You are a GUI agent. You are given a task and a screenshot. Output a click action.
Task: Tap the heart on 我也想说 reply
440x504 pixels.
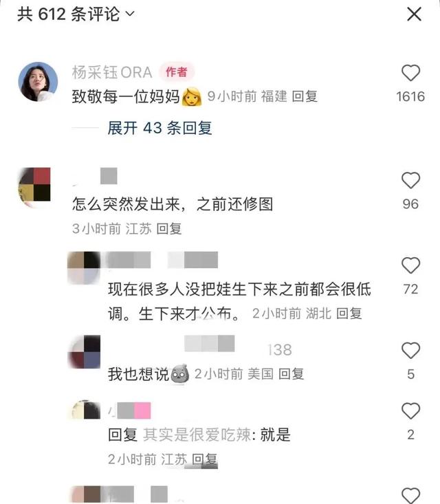[x=410, y=351]
